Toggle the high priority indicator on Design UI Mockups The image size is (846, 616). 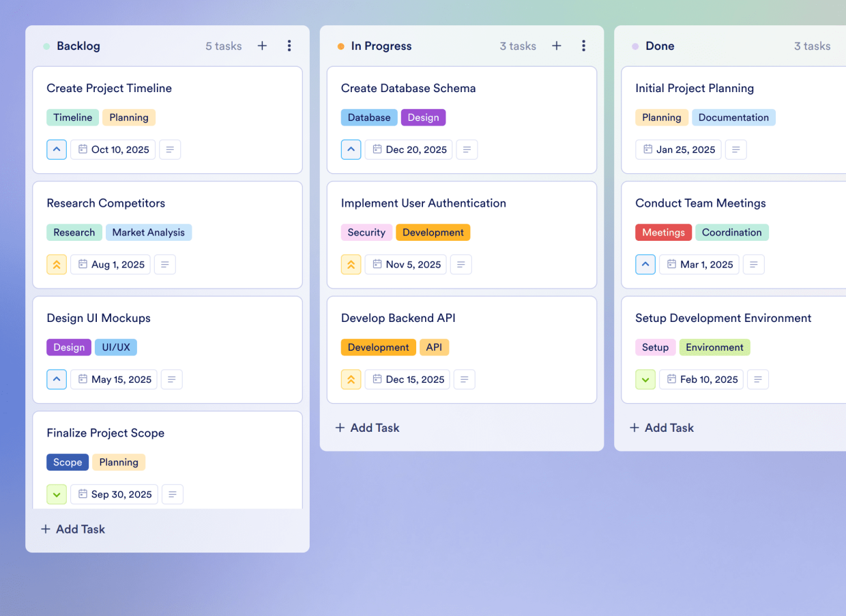click(57, 379)
